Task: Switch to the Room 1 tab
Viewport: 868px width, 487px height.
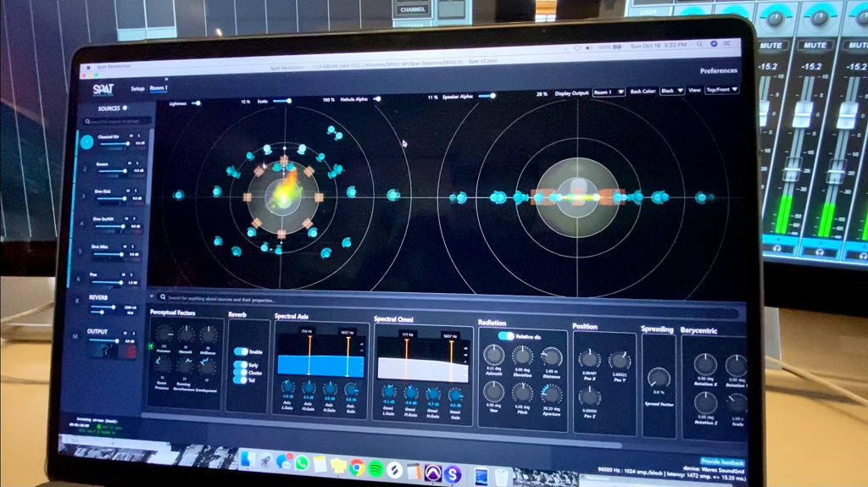Action: pos(159,88)
